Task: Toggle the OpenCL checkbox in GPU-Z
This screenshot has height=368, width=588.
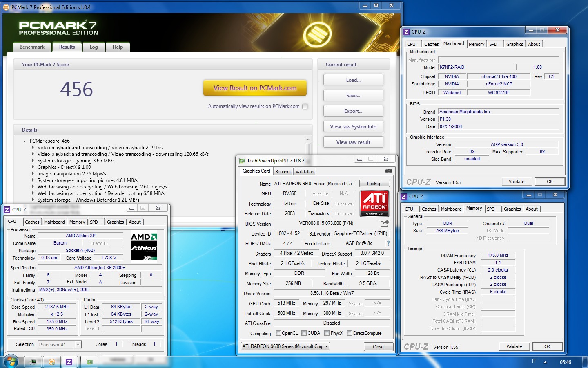Action: point(278,333)
